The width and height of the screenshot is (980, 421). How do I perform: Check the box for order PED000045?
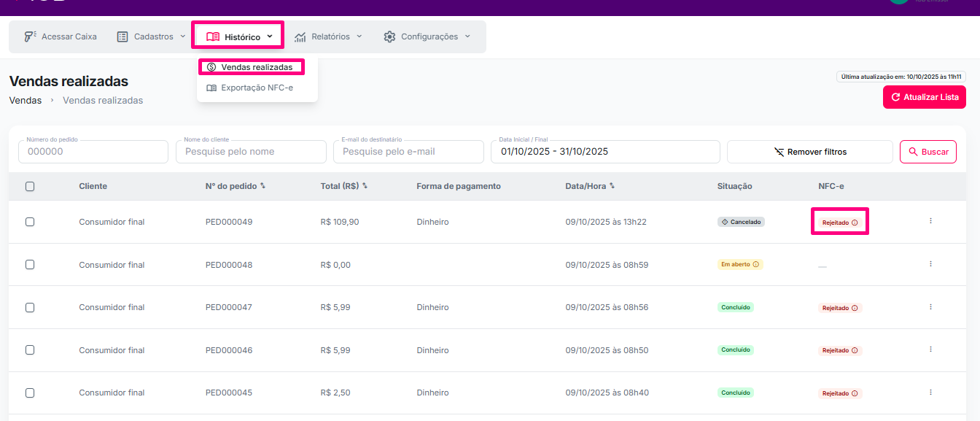[x=30, y=393]
